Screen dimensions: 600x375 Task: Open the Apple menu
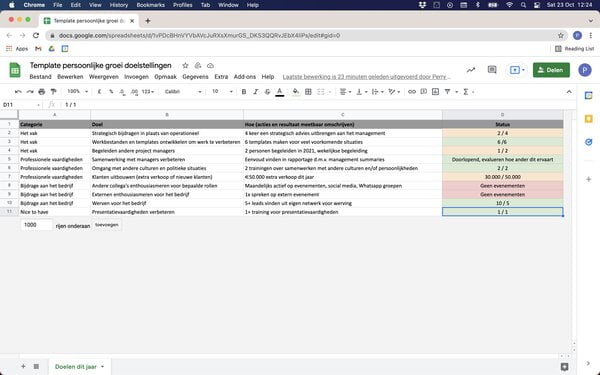(11, 5)
